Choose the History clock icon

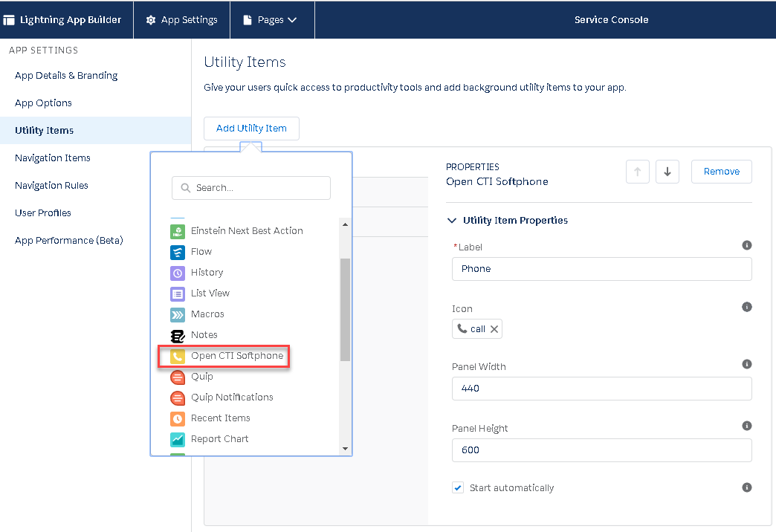pyautogui.click(x=177, y=273)
